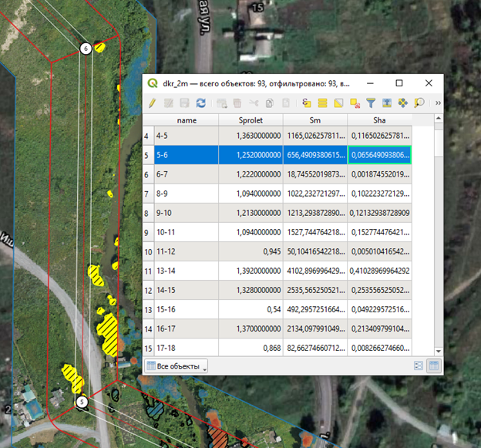
Task: Click pan map to selected rows icon
Action: pos(402,103)
